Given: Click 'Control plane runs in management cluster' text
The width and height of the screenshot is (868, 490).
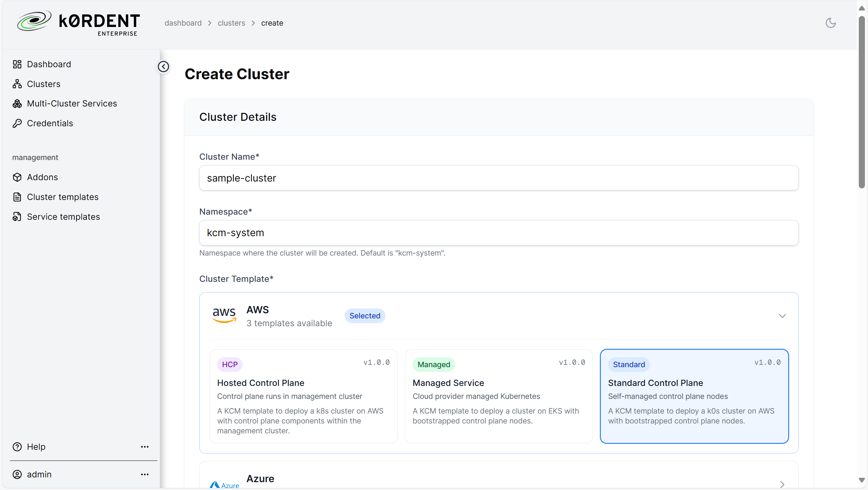Looking at the screenshot, I should pos(290,396).
